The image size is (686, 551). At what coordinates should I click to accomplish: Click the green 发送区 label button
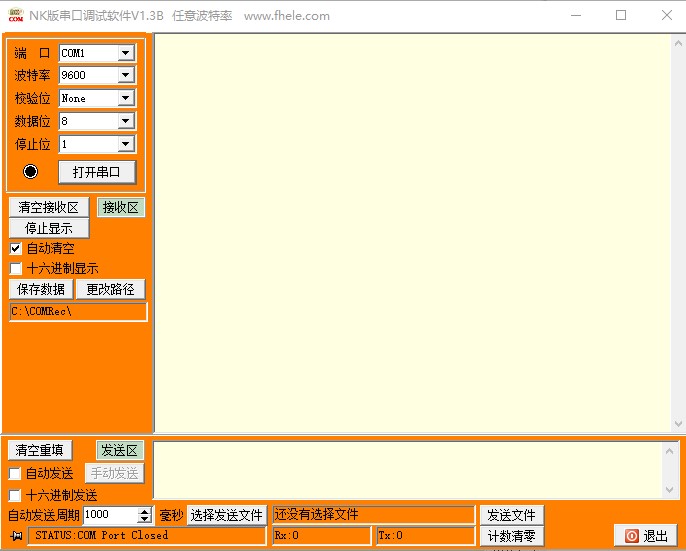coord(120,450)
